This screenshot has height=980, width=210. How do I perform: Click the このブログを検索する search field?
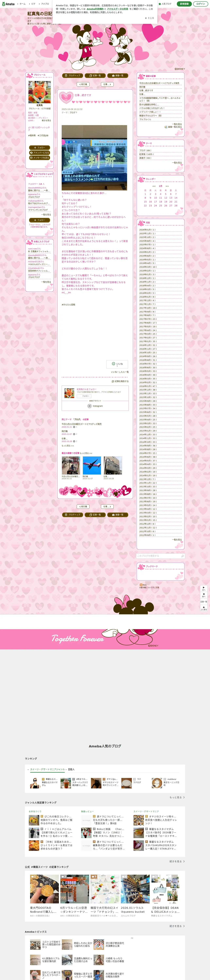pos(158,556)
